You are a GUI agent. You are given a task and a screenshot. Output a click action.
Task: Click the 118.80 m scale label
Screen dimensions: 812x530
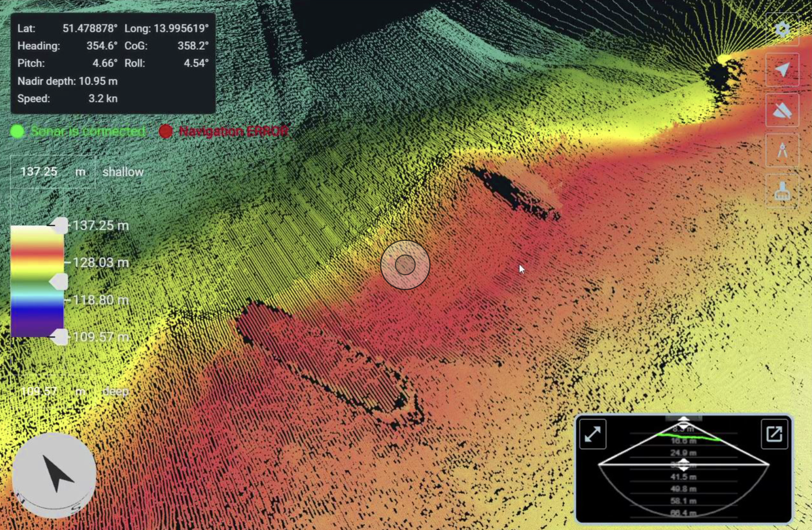(x=101, y=300)
